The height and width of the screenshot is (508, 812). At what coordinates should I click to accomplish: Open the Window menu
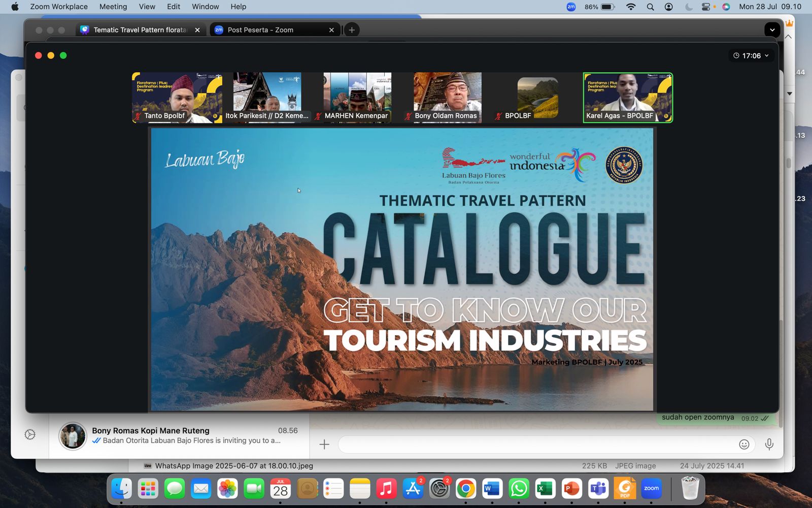206,7
